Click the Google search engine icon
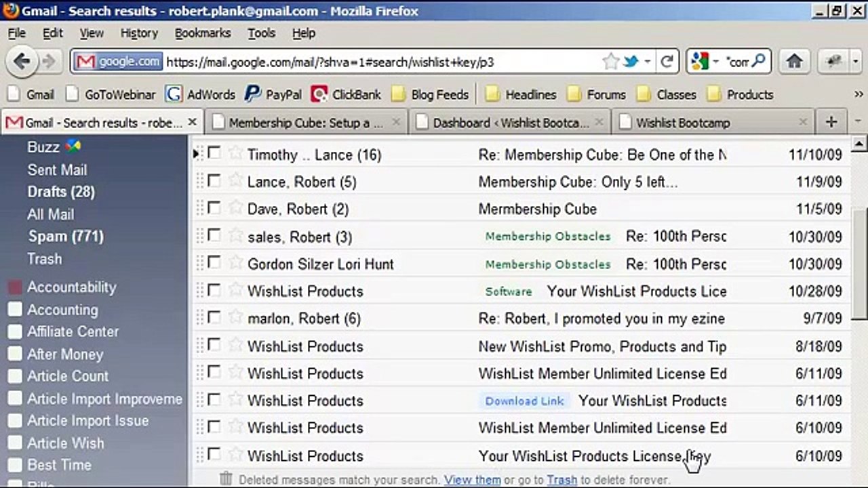This screenshot has width=868, height=488. pos(699,62)
